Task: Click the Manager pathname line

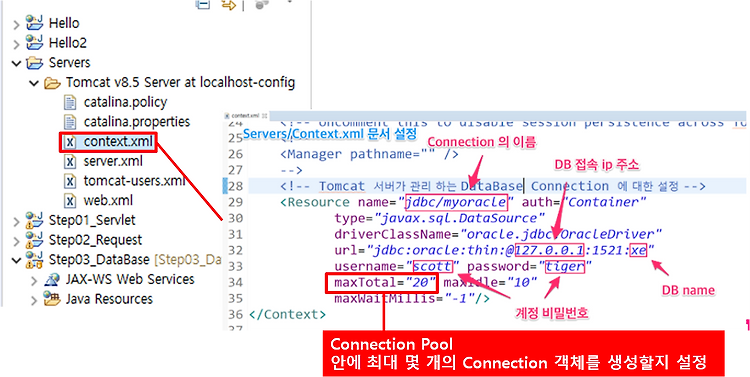Action: pyautogui.click(x=369, y=155)
